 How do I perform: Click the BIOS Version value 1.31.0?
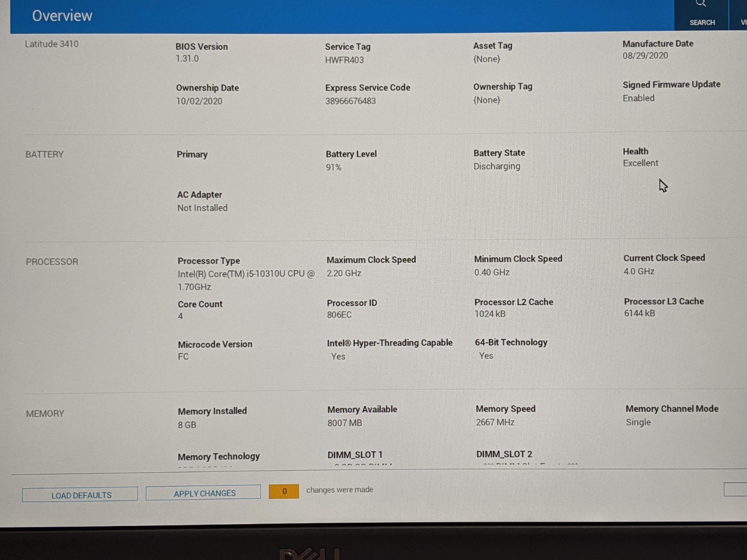[x=187, y=59]
